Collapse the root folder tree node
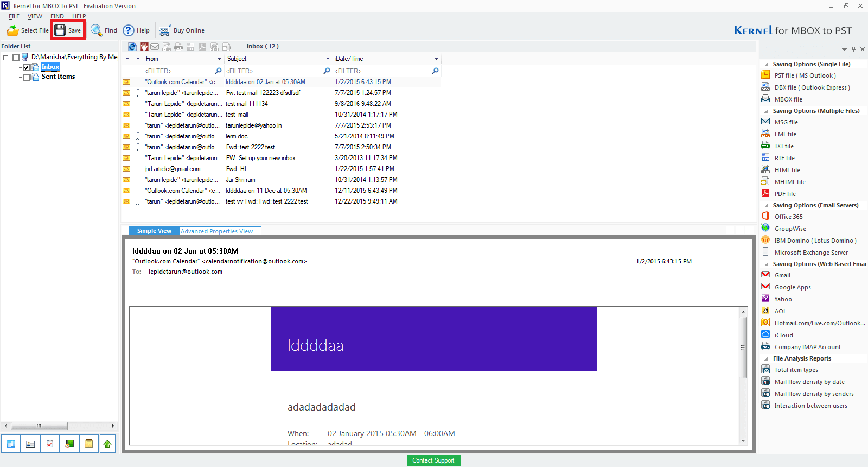Image resolution: width=868 pixels, height=467 pixels. (x=6, y=58)
